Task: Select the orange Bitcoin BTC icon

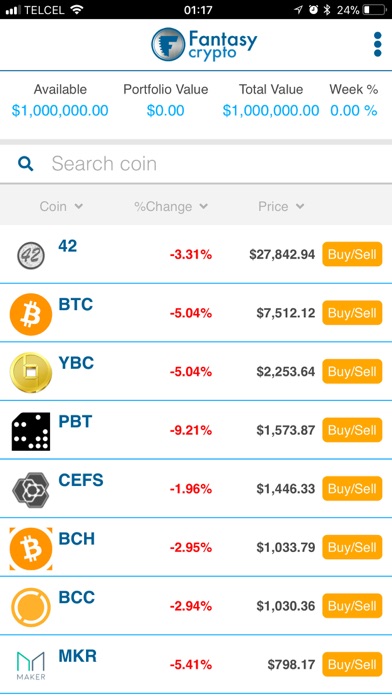Action: (31, 314)
